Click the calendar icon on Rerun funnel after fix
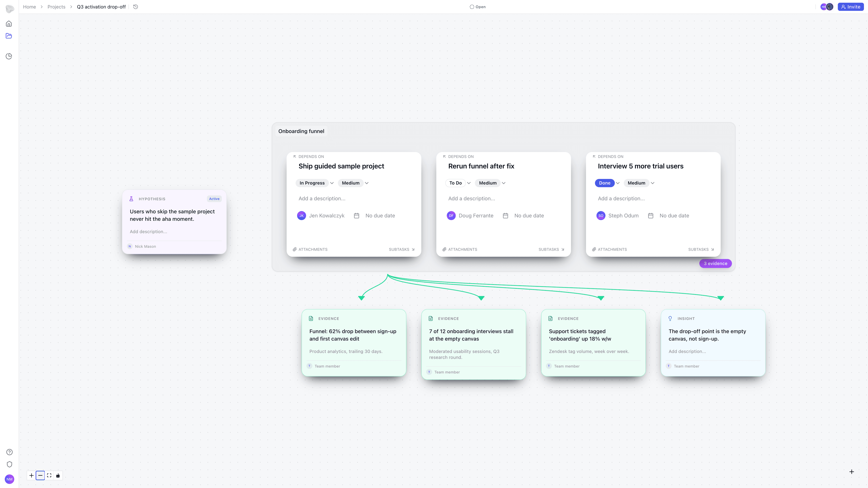The height and width of the screenshot is (488, 868). click(x=505, y=216)
